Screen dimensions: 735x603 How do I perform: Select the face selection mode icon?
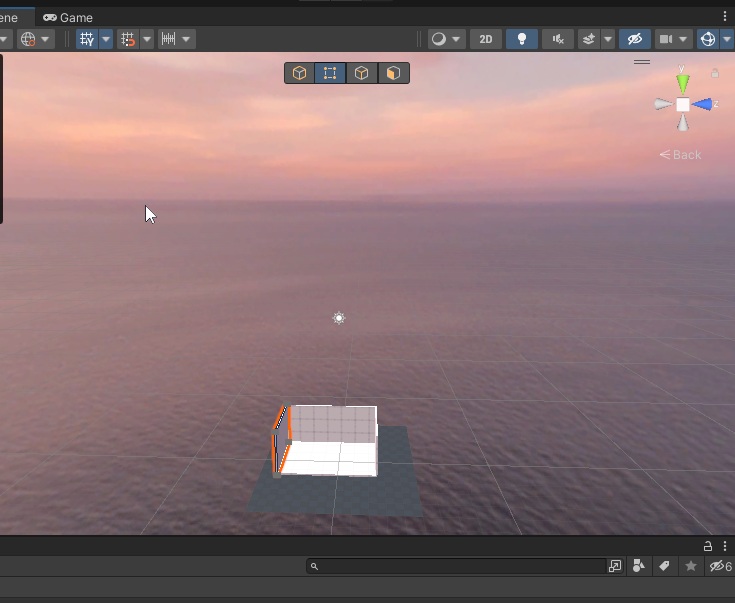coord(394,73)
